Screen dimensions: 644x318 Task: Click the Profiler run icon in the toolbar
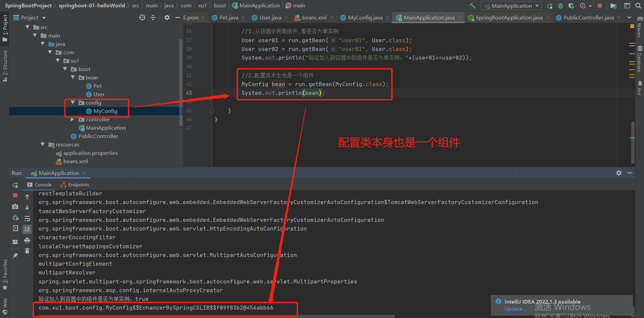coord(583,6)
